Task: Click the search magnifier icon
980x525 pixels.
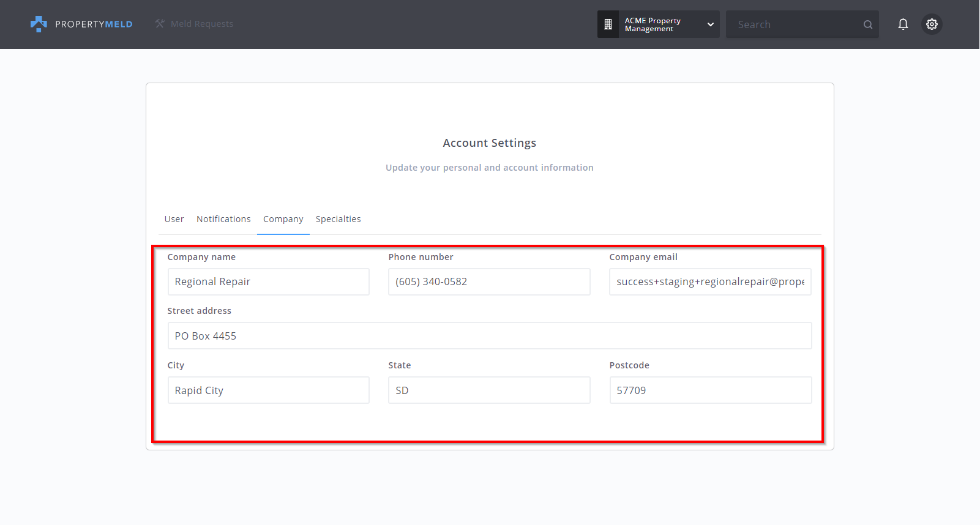Action: coord(868,24)
